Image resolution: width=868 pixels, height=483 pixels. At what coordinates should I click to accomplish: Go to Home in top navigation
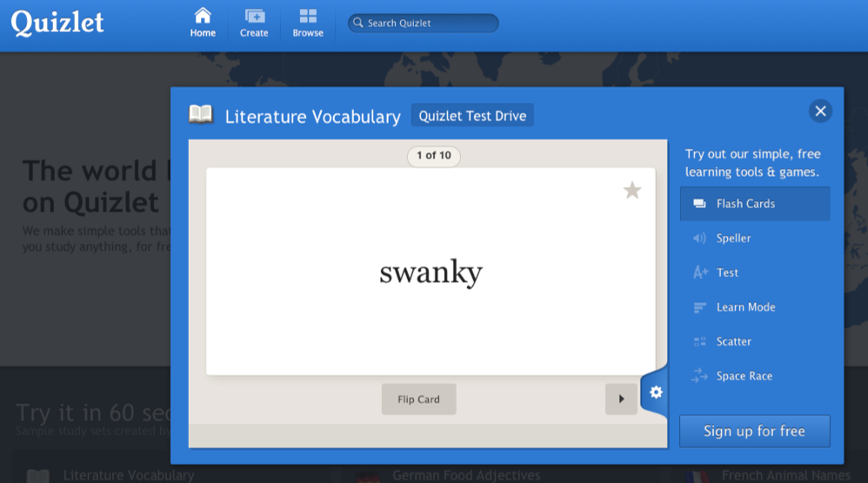click(x=203, y=23)
